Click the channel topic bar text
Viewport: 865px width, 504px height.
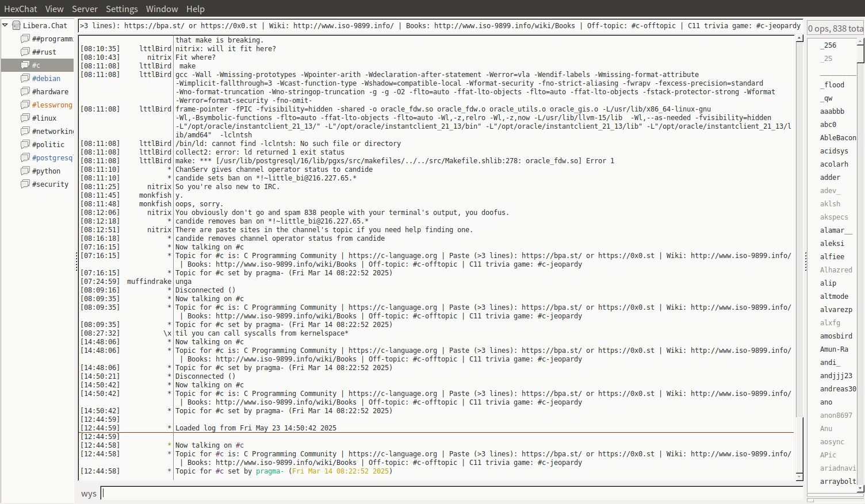440,25
